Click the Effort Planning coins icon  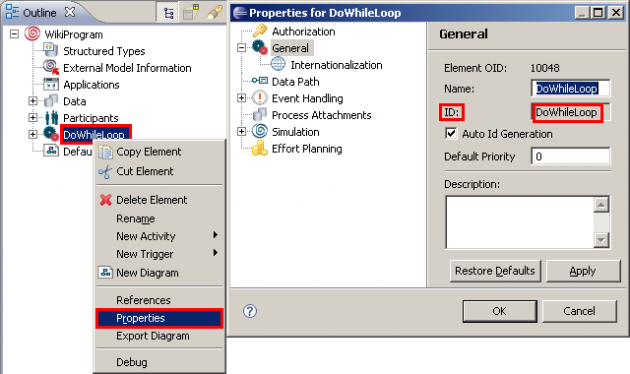pyautogui.click(x=260, y=148)
